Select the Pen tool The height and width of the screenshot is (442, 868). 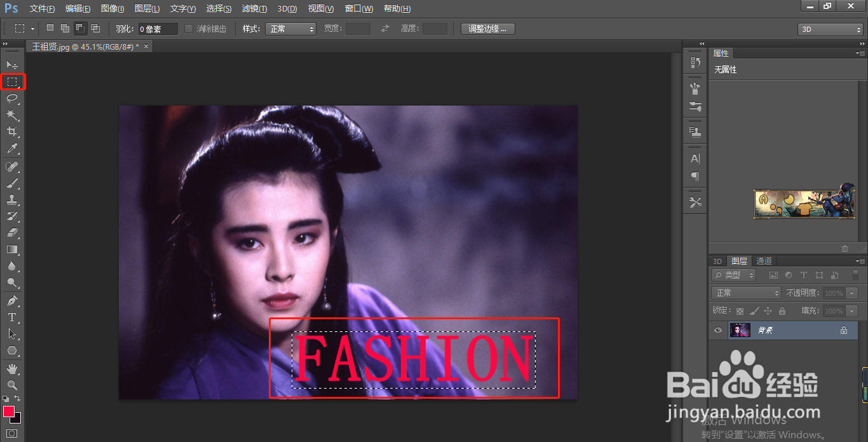[x=12, y=300]
